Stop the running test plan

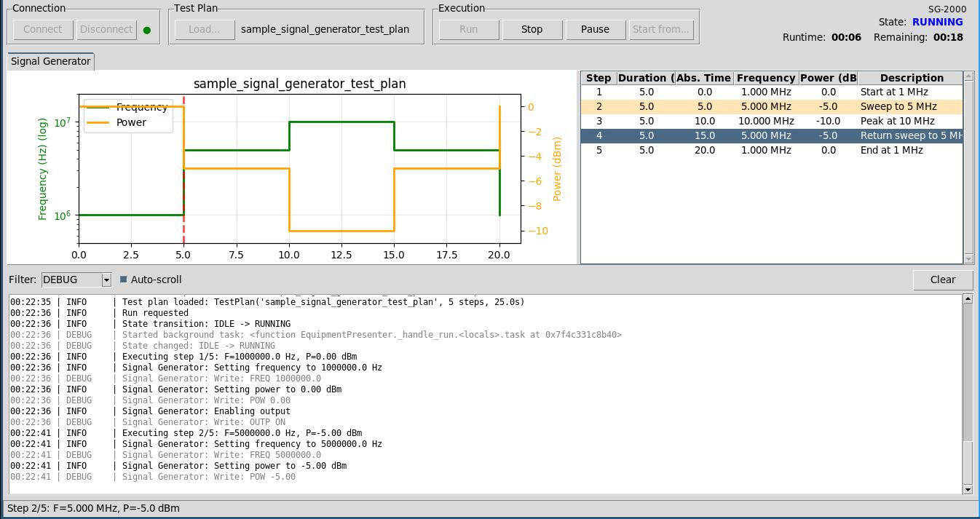[532, 29]
